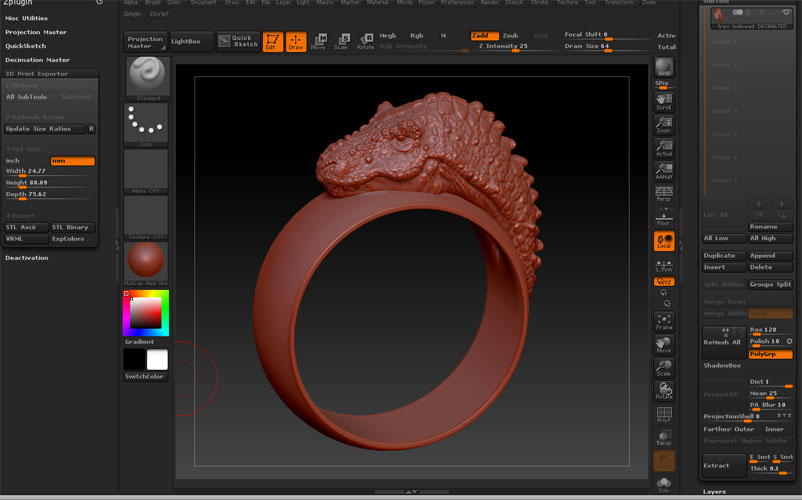Export as STL Binary
Image resolution: width=802 pixels, height=500 pixels.
click(72, 227)
